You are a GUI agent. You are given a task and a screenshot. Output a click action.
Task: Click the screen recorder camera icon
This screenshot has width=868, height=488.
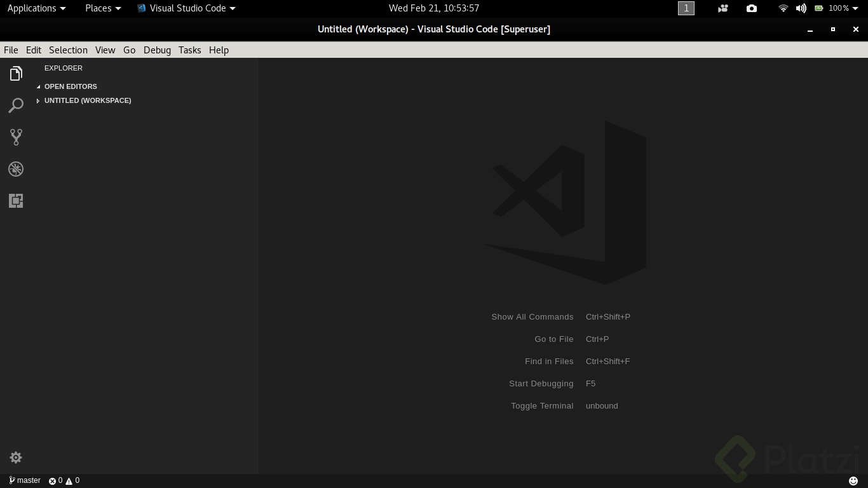click(x=723, y=8)
